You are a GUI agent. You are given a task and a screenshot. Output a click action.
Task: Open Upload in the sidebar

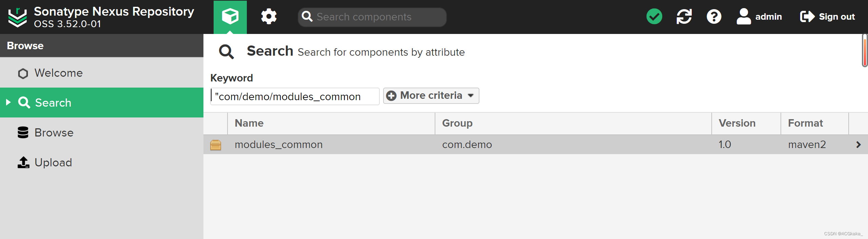click(53, 163)
